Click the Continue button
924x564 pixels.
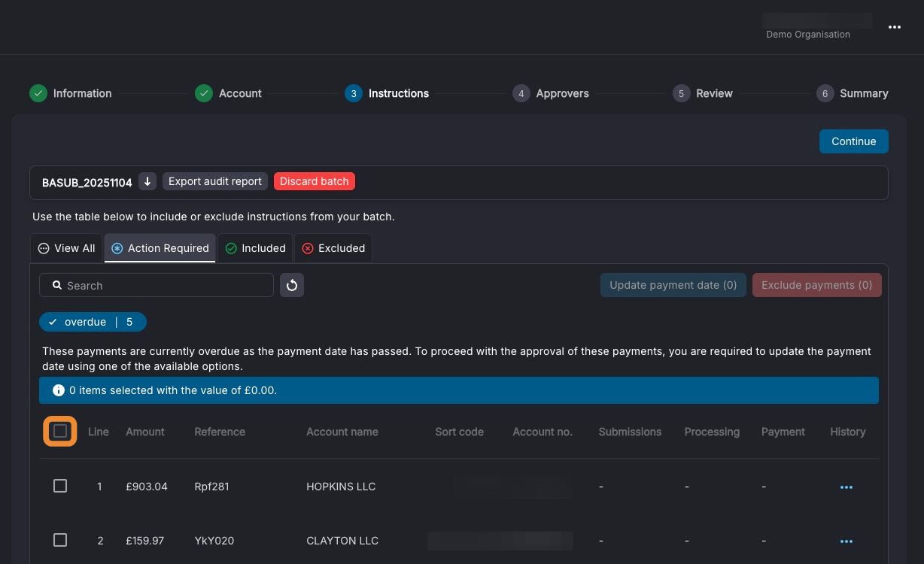click(853, 141)
